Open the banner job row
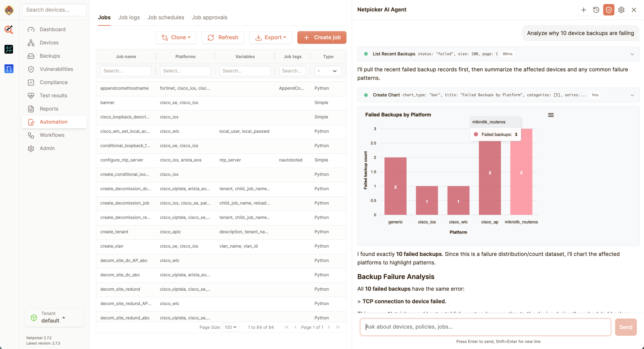Screen dimensions: 644x349 [221, 103]
